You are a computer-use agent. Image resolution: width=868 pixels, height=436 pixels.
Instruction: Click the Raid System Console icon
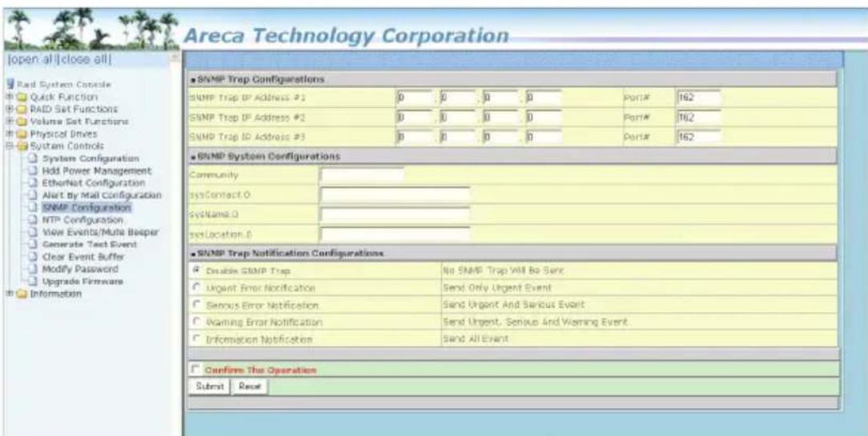(x=10, y=85)
